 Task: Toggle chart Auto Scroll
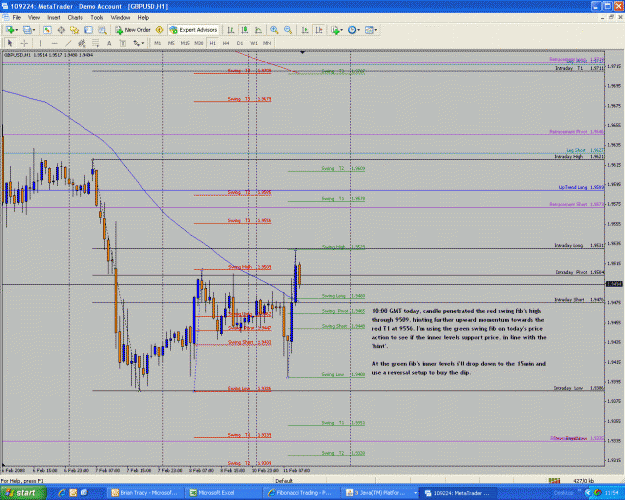pyautogui.click(x=305, y=30)
